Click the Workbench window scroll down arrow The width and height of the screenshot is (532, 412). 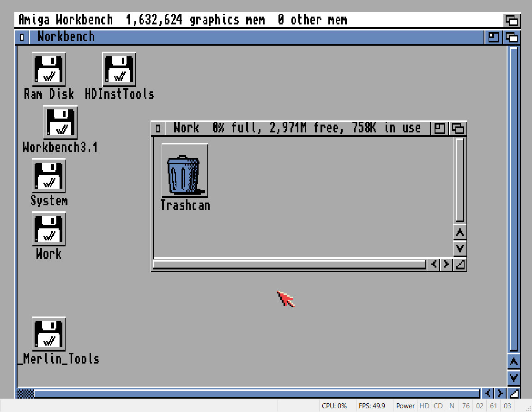514,378
